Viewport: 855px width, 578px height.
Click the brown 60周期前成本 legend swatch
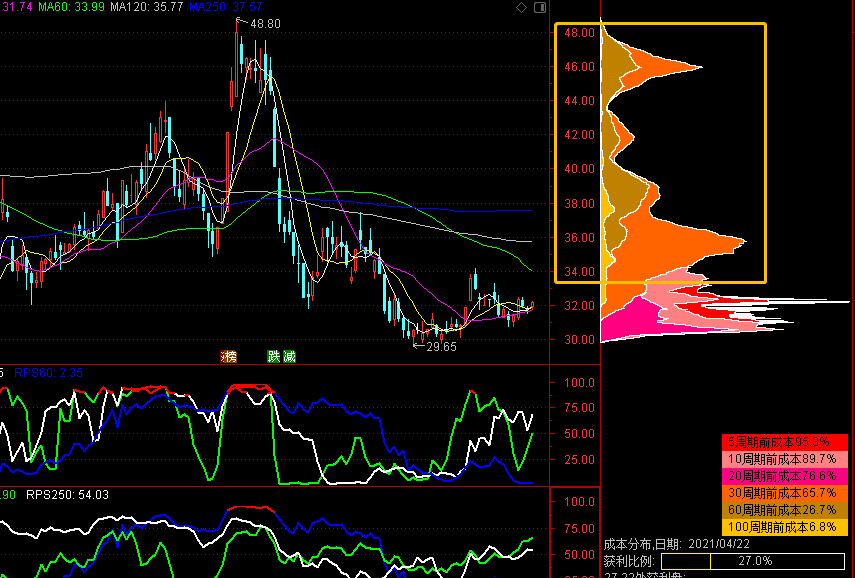[784, 509]
